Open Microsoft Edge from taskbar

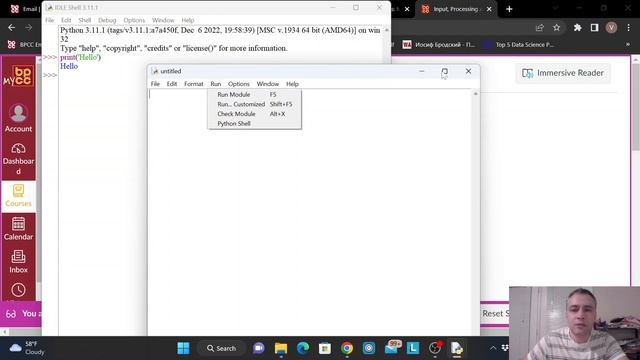(303, 348)
